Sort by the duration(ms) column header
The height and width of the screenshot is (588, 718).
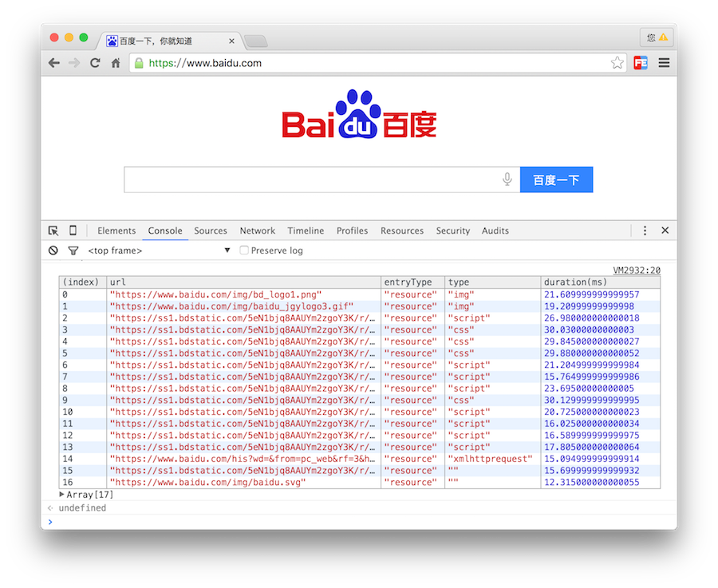(x=600, y=282)
